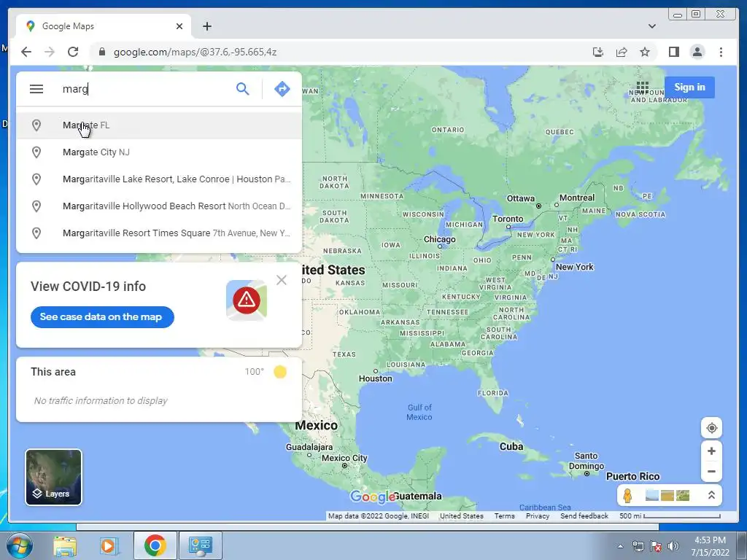Click the blue search magnifier icon
Screen dimensions: 747x560
(x=242, y=88)
